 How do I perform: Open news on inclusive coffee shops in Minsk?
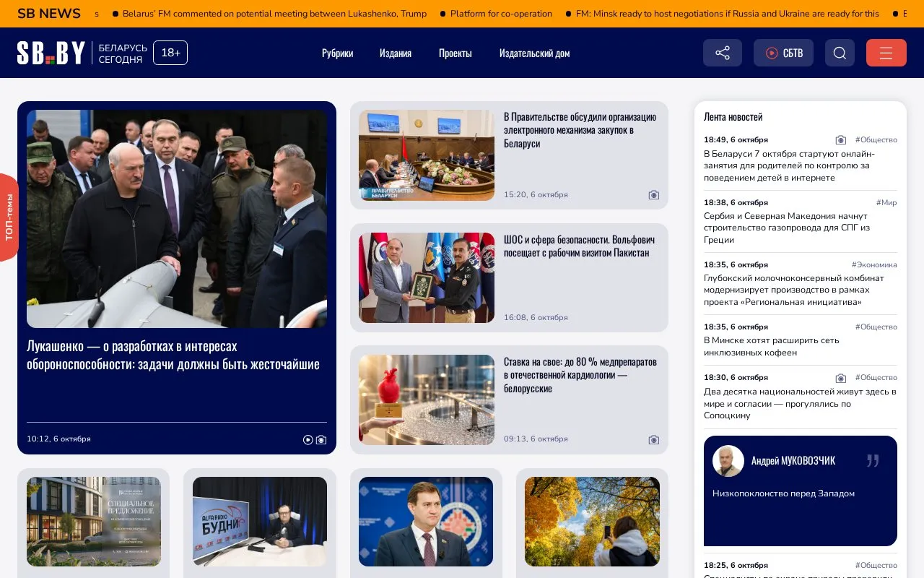tap(772, 347)
